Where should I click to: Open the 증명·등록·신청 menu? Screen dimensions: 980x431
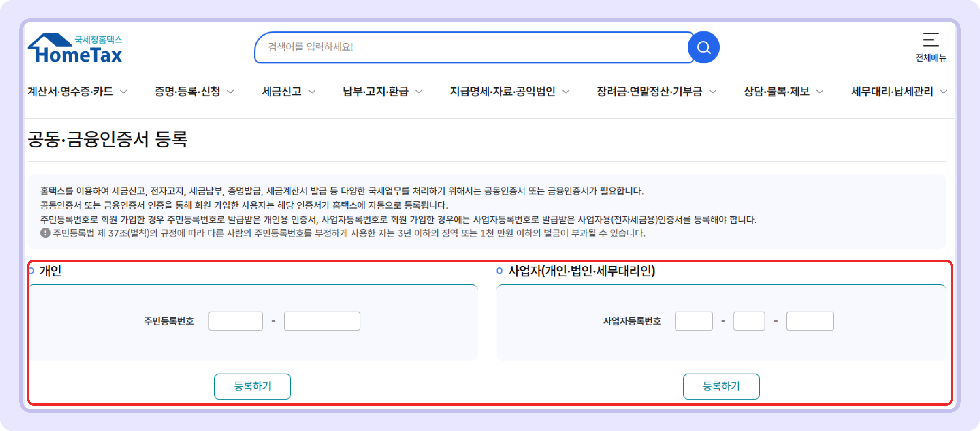point(187,92)
